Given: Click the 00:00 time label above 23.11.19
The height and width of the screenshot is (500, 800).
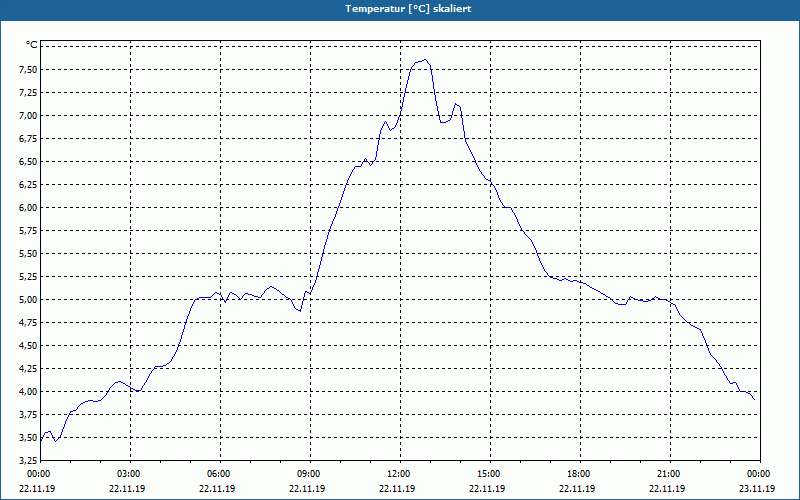Looking at the screenshot, I should [759, 474].
